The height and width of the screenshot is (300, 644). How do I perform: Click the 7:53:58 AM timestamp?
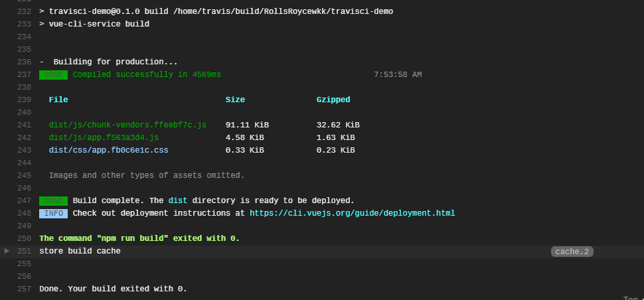(398, 75)
